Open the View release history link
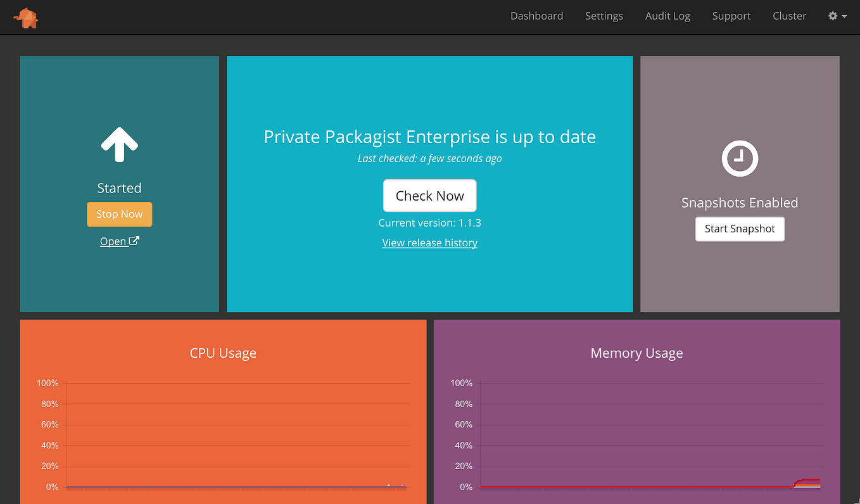Image resolution: width=860 pixels, height=504 pixels. pos(429,243)
